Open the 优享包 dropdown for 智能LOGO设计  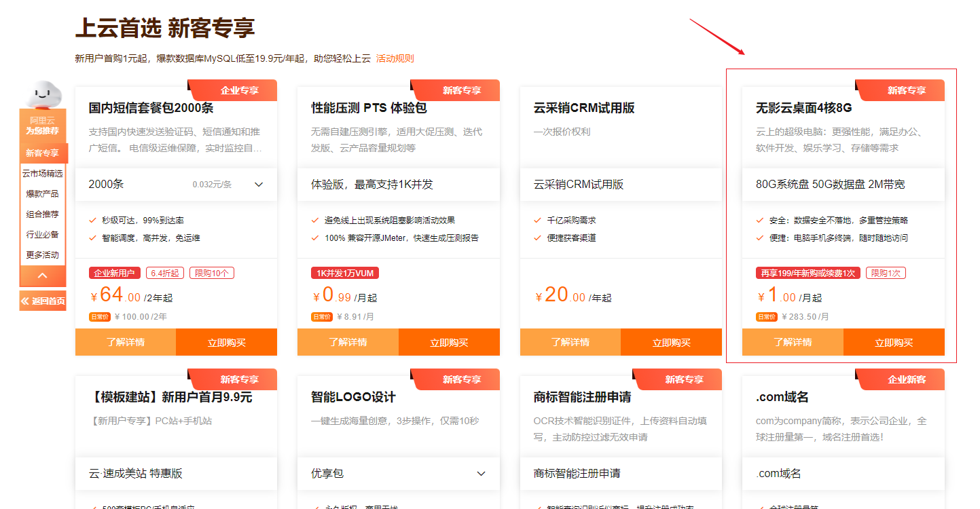(x=482, y=474)
